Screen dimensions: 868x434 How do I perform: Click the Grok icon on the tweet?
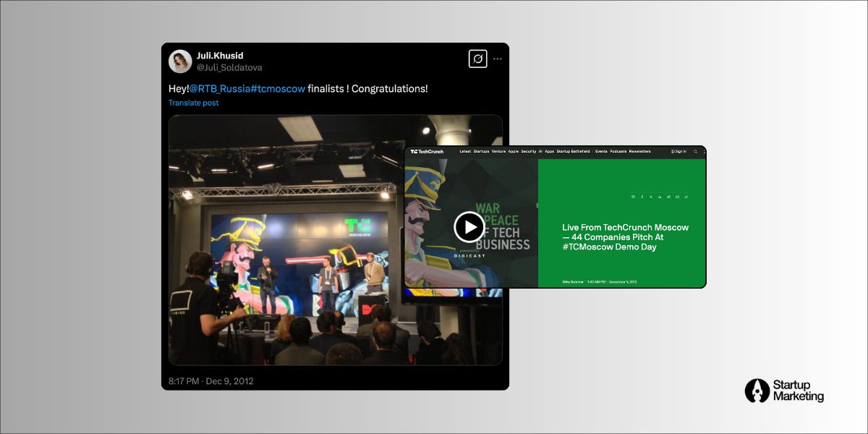477,59
